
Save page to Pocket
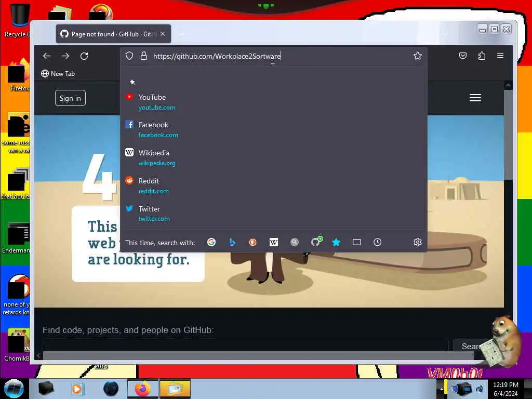tap(463, 56)
